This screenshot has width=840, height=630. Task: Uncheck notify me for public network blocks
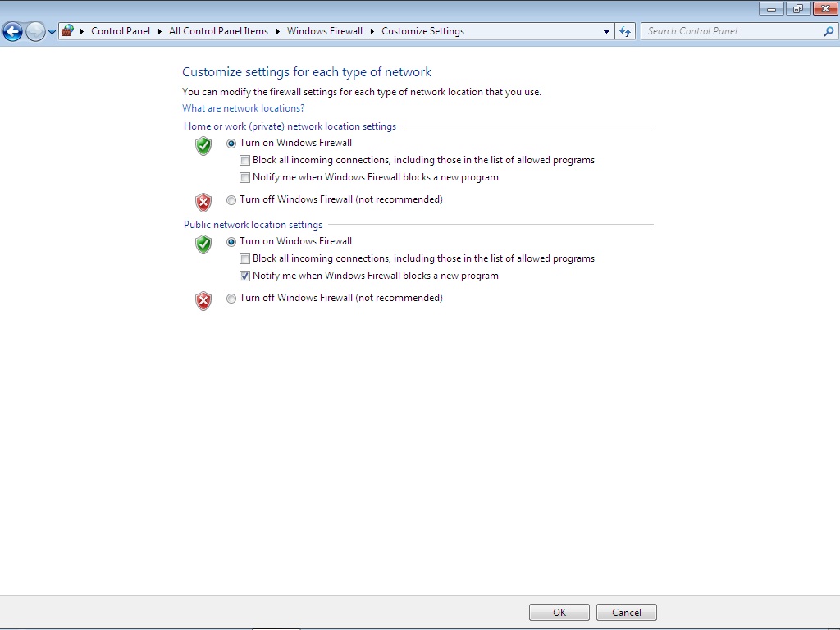[x=244, y=276]
